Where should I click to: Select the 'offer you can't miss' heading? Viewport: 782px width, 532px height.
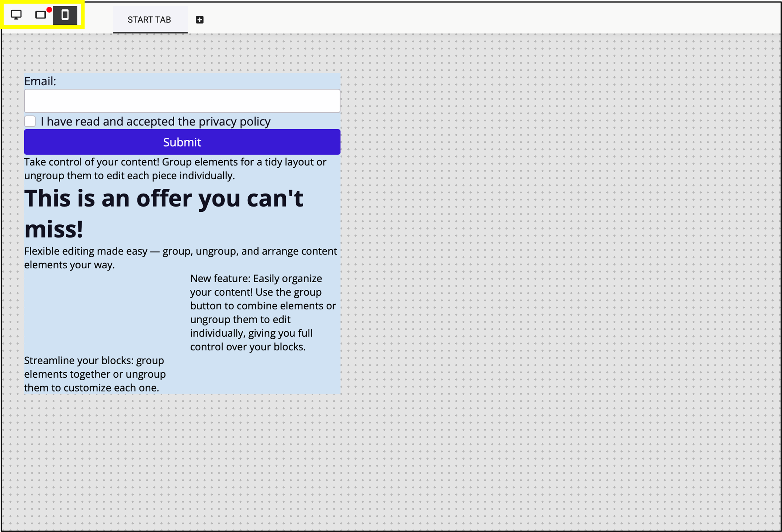163,199
